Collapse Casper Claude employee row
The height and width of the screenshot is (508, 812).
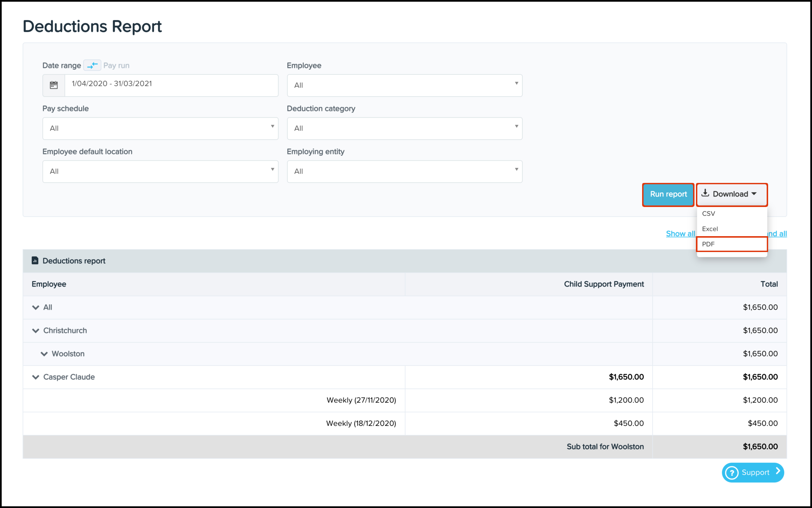[36, 377]
